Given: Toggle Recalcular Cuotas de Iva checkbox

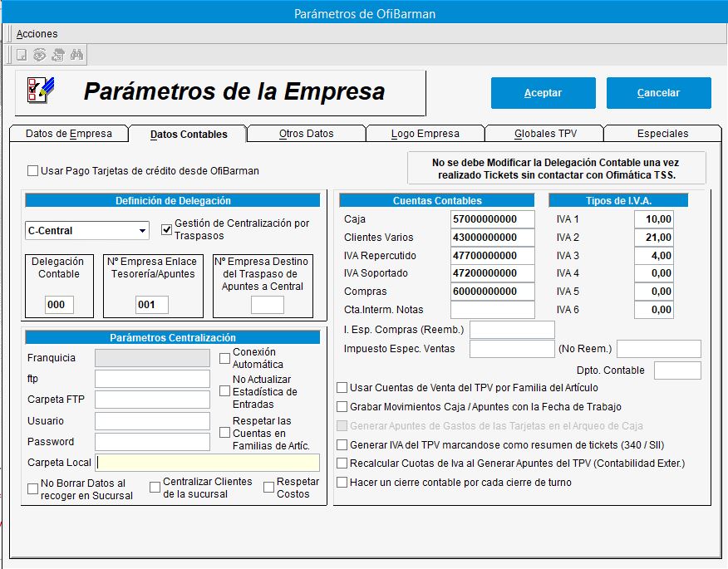Looking at the screenshot, I should tap(342, 464).
